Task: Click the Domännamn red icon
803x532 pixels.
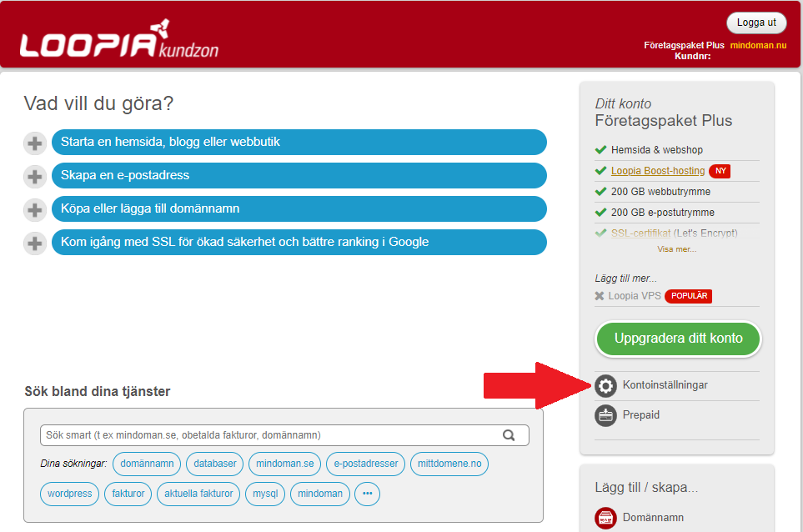Action: 605,518
